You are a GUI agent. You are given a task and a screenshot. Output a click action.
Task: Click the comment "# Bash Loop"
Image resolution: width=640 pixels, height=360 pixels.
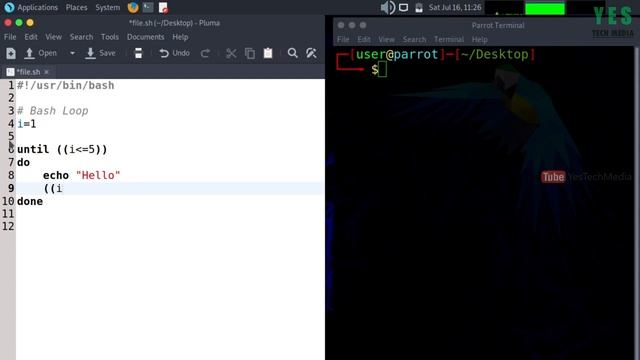[x=53, y=111]
